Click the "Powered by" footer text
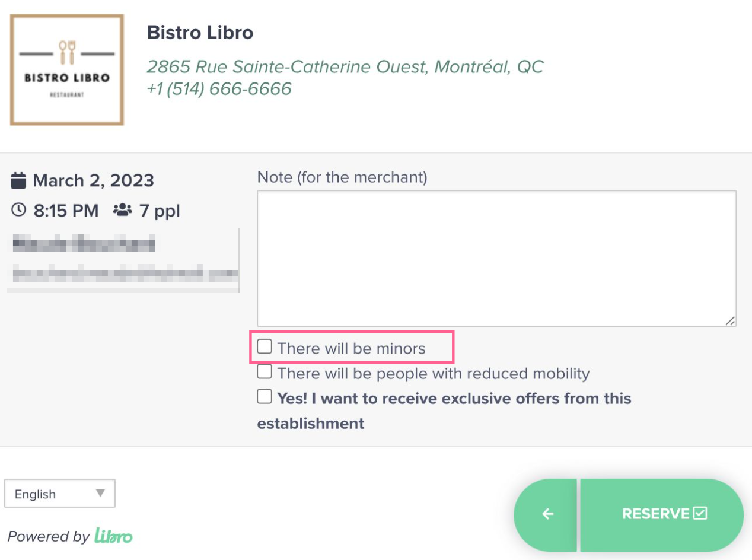Screen dimensions: 752x560 49,536
